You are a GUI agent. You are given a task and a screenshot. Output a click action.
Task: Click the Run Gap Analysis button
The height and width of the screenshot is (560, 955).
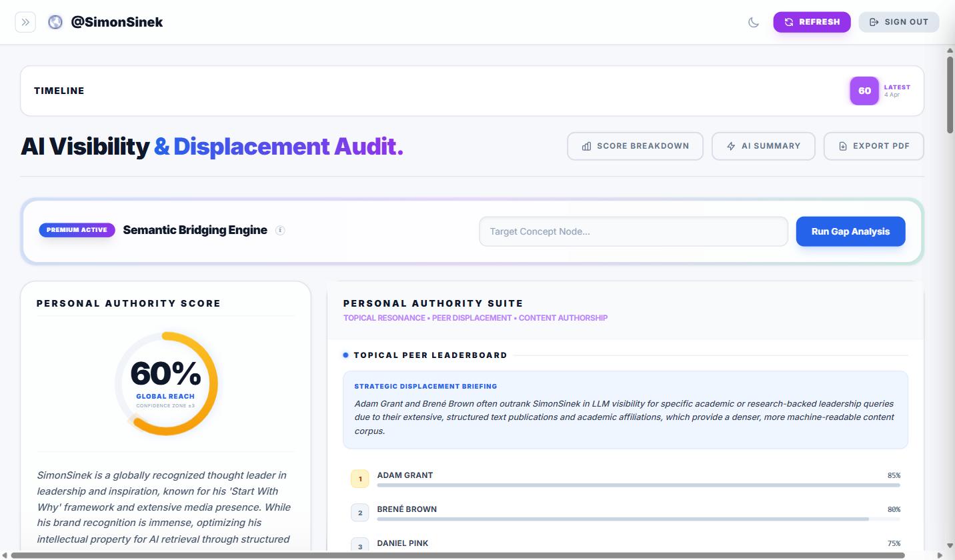pos(850,231)
